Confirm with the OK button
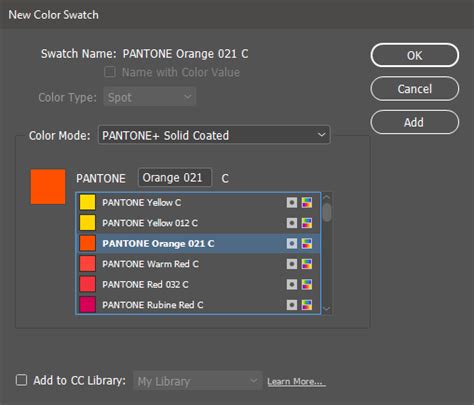 coord(415,55)
